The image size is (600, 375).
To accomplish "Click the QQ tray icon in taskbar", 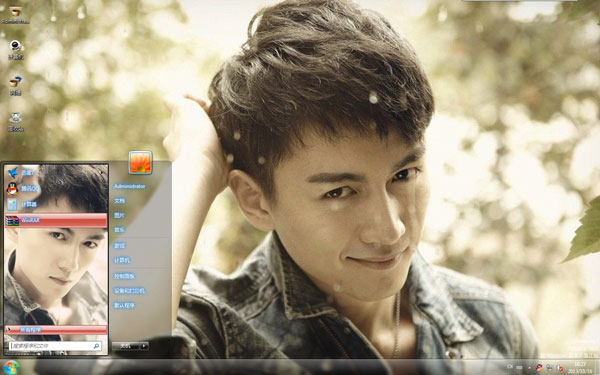I will [x=540, y=367].
